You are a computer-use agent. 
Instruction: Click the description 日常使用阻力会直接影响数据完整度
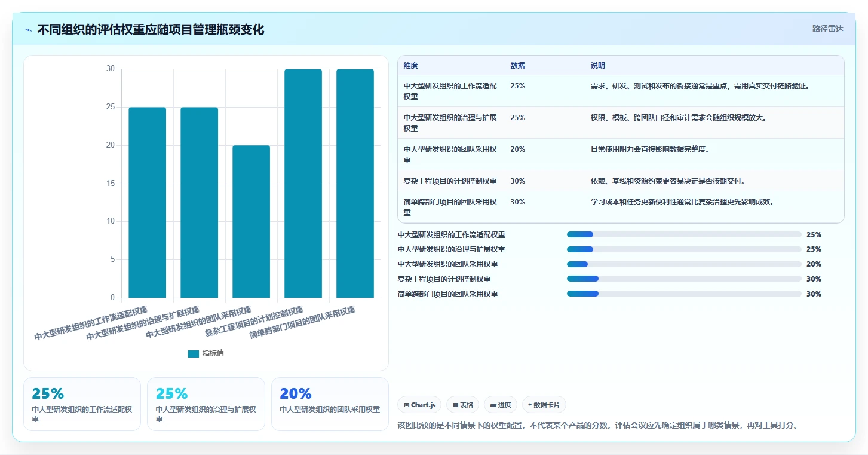(650, 149)
